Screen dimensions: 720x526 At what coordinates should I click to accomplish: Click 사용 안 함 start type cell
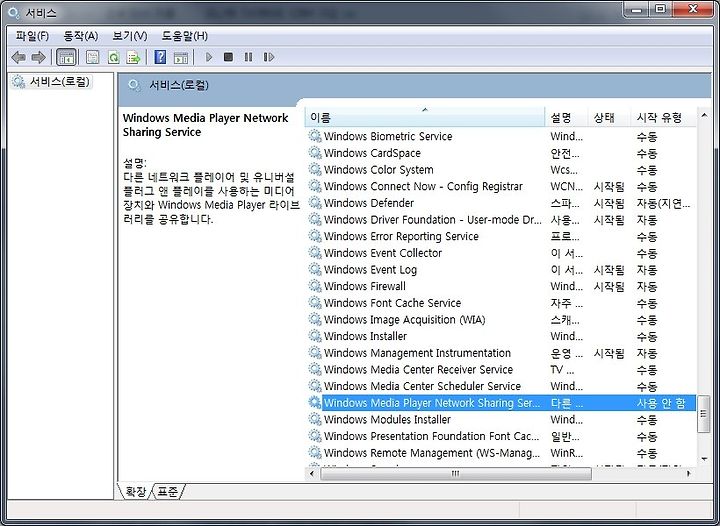click(x=661, y=403)
